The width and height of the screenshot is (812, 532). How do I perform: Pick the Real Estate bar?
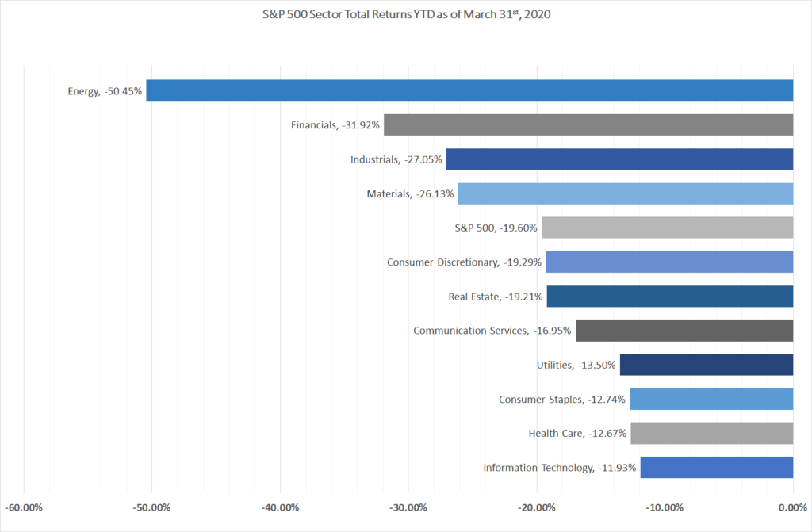670,296
